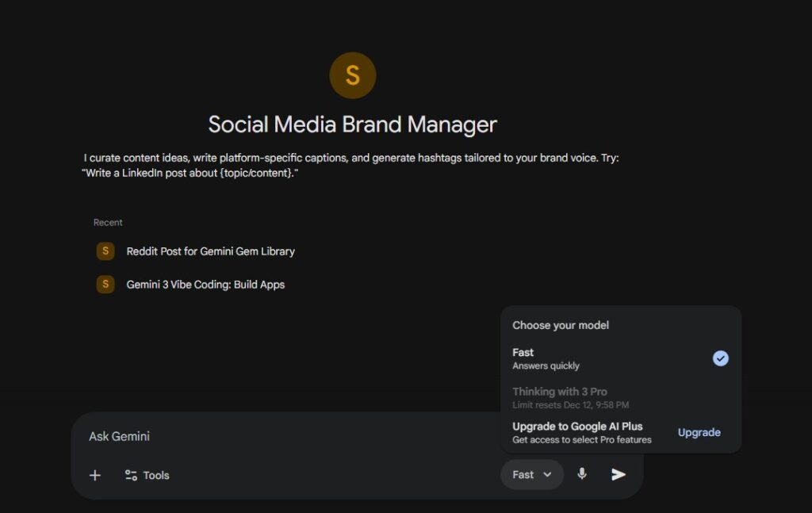The image size is (812, 513).
Task: Click the Upgrade button
Action: click(x=699, y=432)
